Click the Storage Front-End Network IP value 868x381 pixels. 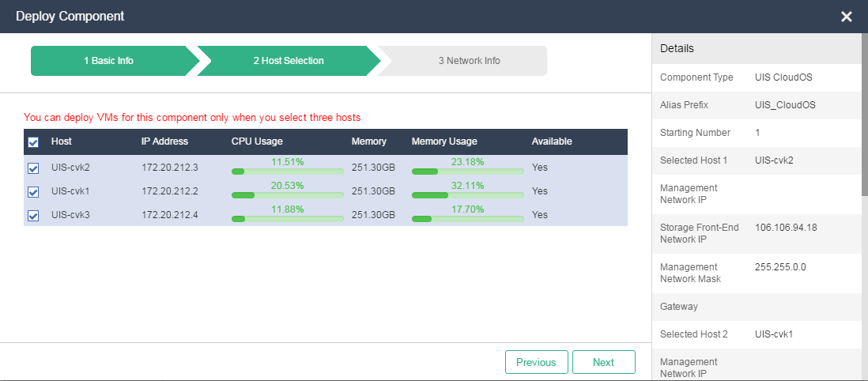pyautogui.click(x=786, y=228)
